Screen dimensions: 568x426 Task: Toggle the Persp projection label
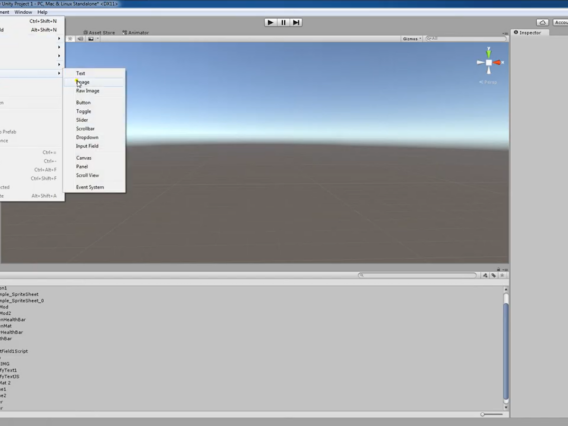(488, 82)
